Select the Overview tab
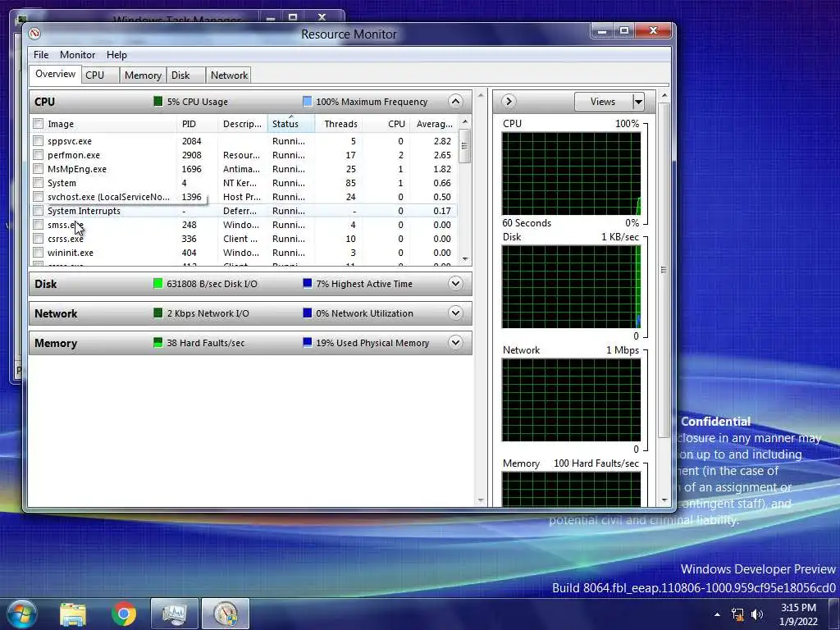Image resolution: width=840 pixels, height=630 pixels. [55, 74]
